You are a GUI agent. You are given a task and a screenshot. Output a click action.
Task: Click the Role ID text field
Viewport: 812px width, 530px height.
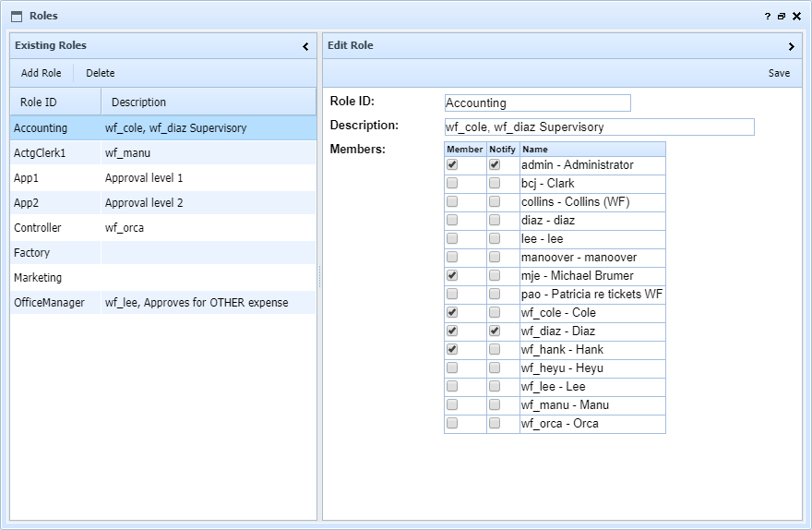click(x=537, y=103)
